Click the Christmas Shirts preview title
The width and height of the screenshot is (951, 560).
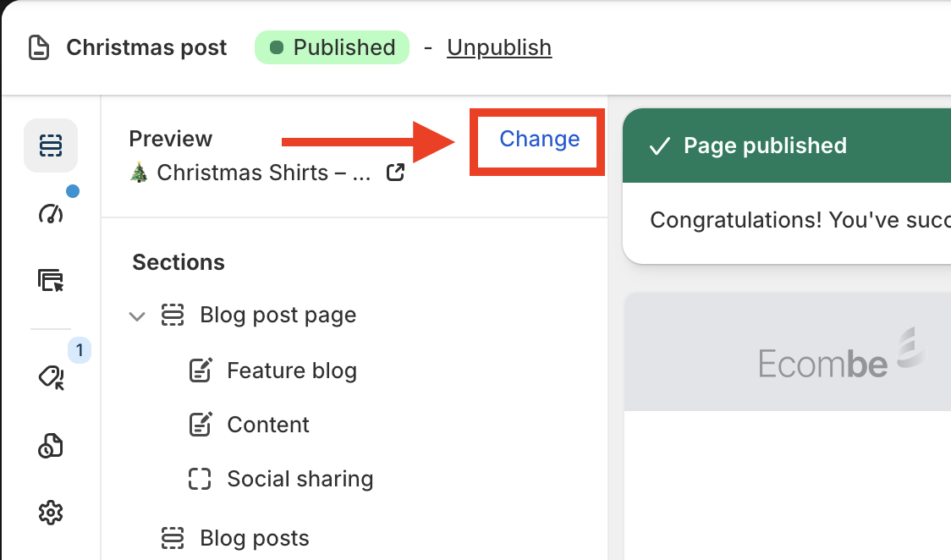262,173
